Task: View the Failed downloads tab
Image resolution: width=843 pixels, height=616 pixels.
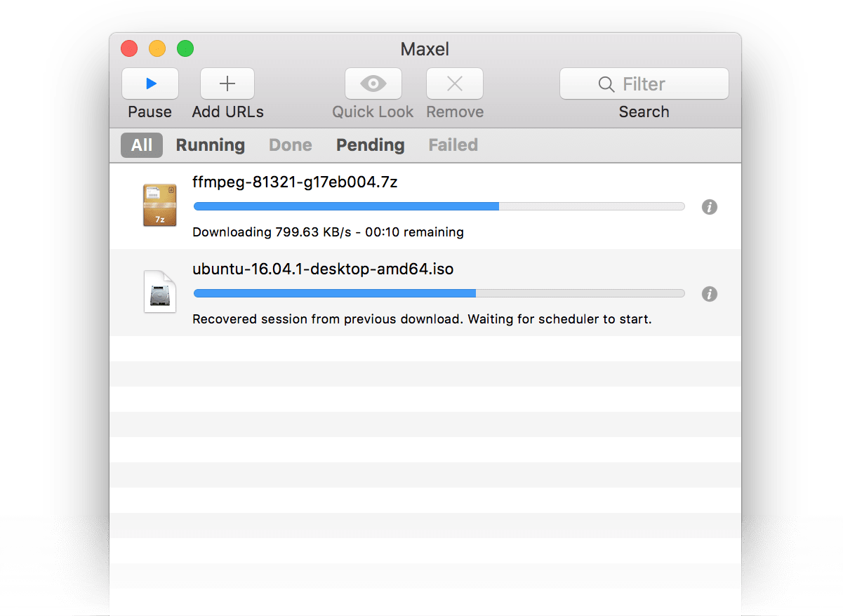Action: [x=453, y=145]
